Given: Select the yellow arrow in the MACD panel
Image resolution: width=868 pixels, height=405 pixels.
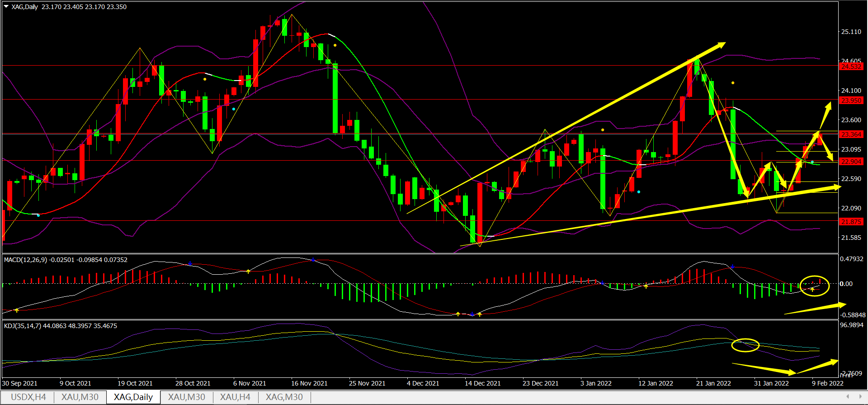Looking at the screenshot, I should tap(814, 309).
